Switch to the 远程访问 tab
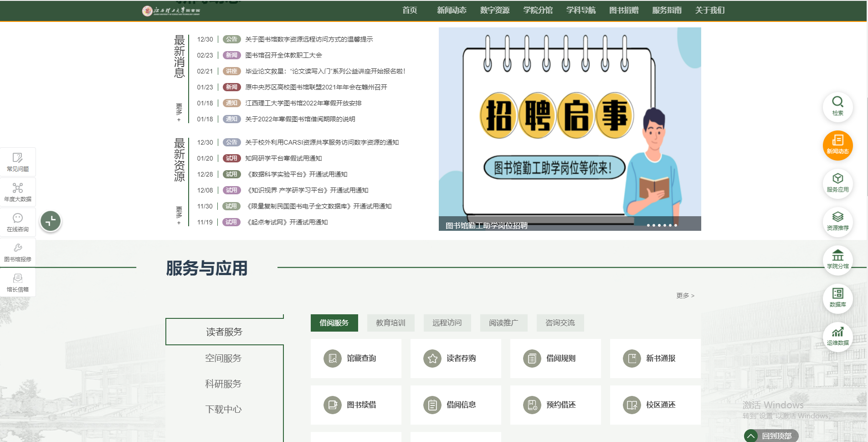Viewport: 868px width, 442px height. pos(447,322)
